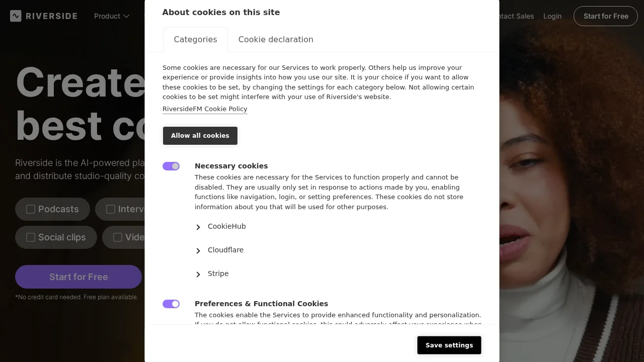Click Start for Free in header

click(605, 16)
